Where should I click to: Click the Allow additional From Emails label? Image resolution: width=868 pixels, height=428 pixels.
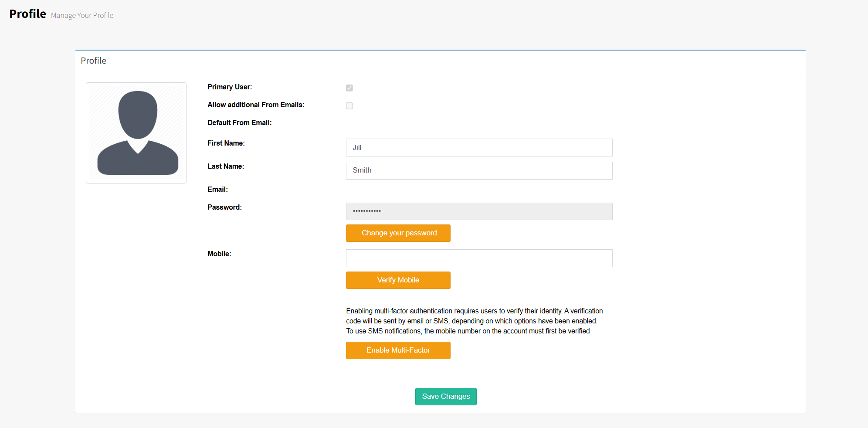click(x=256, y=105)
